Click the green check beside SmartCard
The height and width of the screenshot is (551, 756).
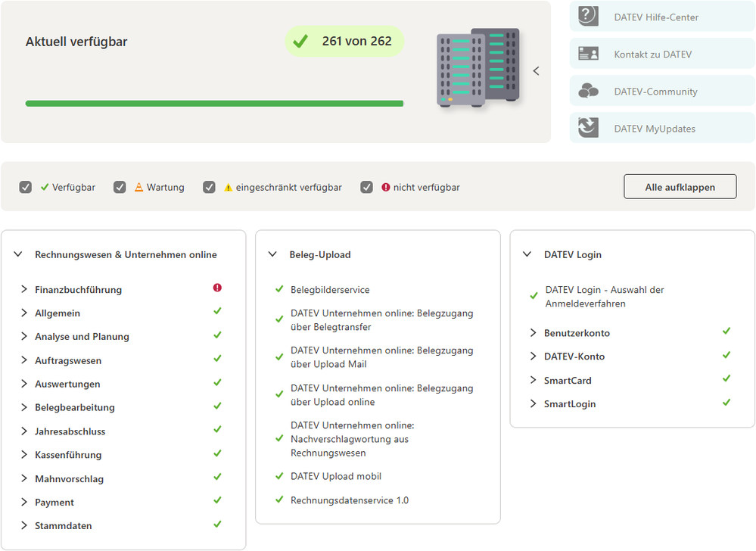pyautogui.click(x=726, y=378)
